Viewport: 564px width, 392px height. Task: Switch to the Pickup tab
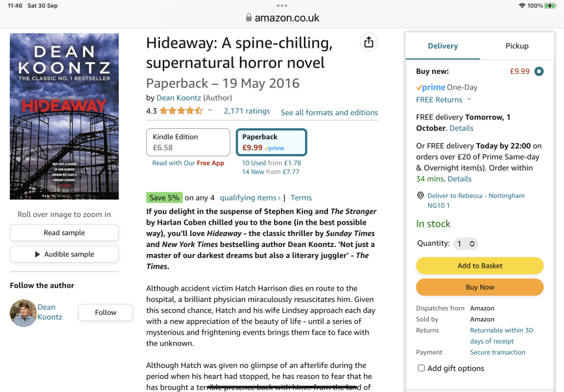point(517,46)
